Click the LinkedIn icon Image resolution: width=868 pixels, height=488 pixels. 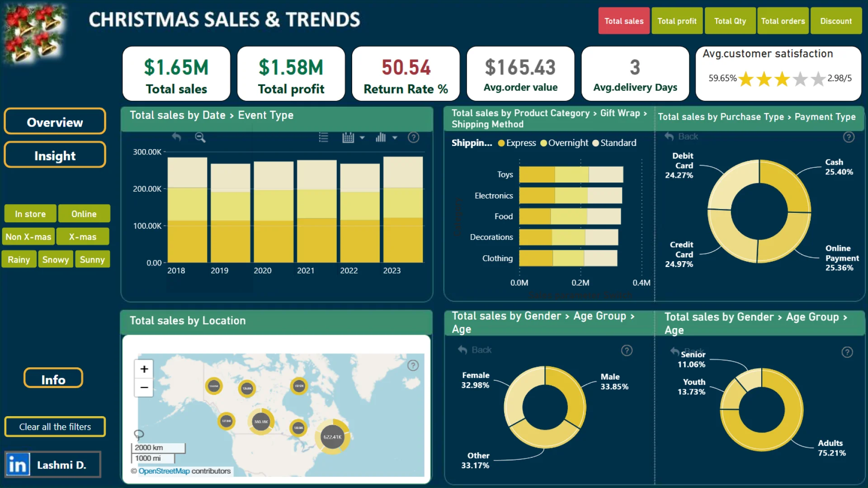click(x=18, y=465)
